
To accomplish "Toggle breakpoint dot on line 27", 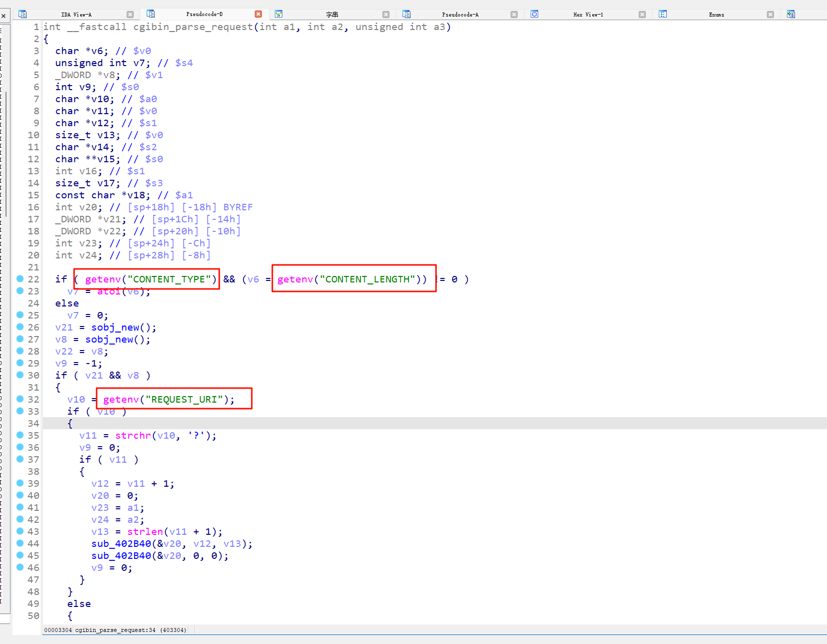I will coord(20,339).
